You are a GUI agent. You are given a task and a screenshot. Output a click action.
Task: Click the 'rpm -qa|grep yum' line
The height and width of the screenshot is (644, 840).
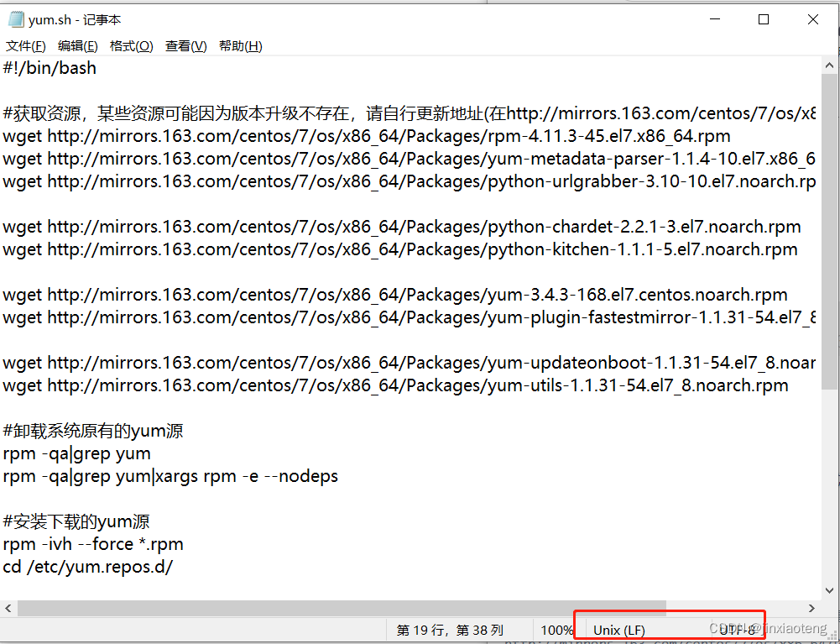(76, 453)
